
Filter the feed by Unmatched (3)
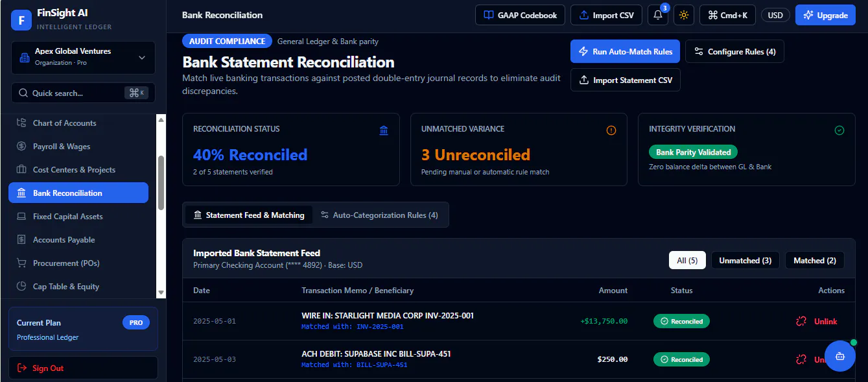tap(745, 260)
